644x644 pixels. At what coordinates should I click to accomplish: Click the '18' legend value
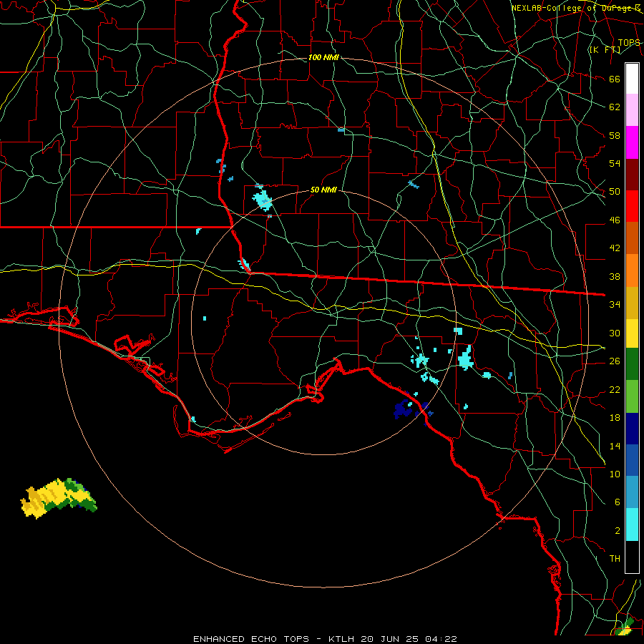[615, 418]
